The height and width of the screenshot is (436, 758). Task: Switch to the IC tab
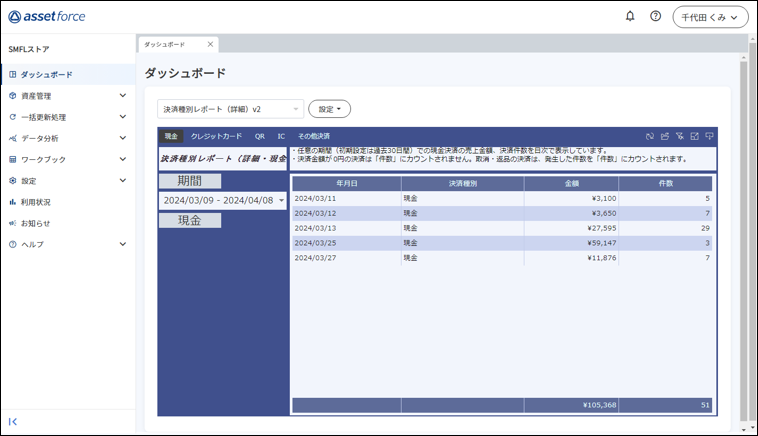pos(281,136)
